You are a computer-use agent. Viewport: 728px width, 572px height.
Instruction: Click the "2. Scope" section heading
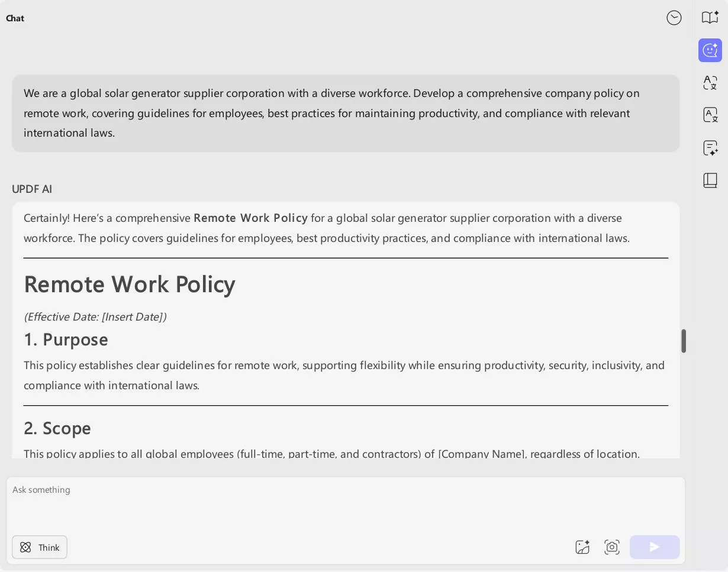(x=57, y=428)
